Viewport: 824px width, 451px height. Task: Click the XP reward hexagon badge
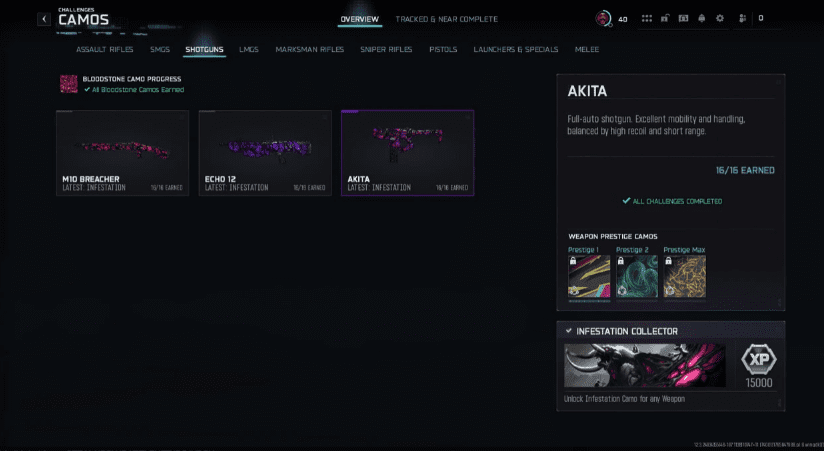click(757, 361)
